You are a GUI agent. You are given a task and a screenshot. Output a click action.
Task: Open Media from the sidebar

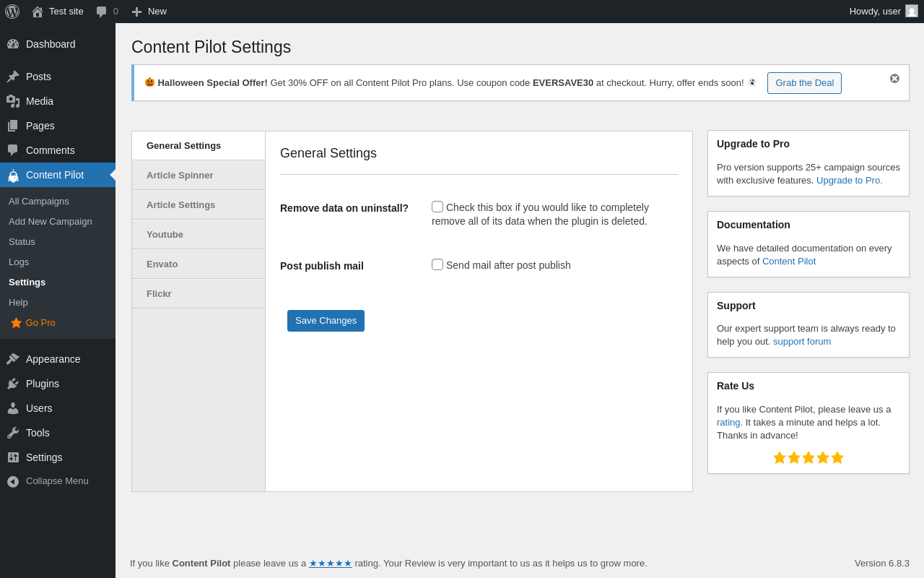pos(40,101)
